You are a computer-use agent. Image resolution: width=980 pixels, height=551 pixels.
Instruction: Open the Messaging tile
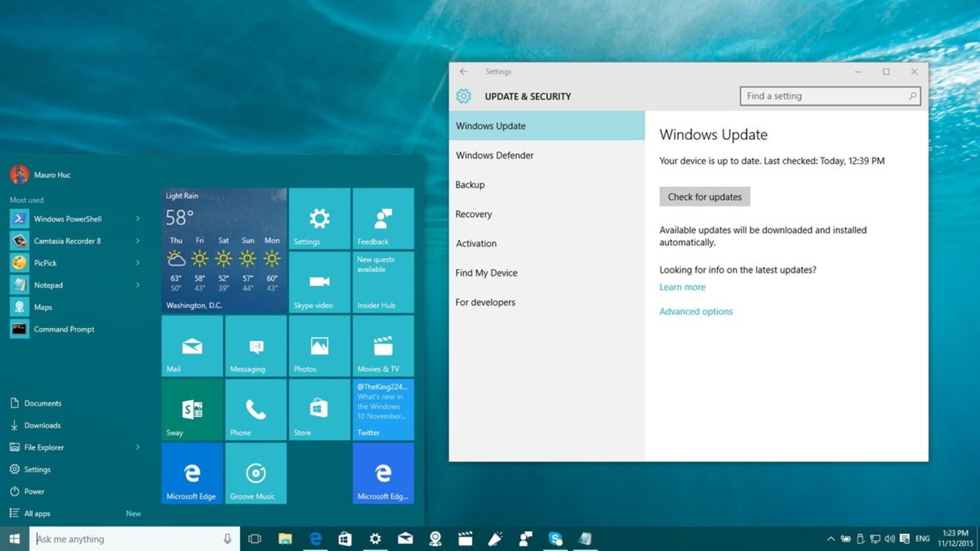(x=256, y=346)
